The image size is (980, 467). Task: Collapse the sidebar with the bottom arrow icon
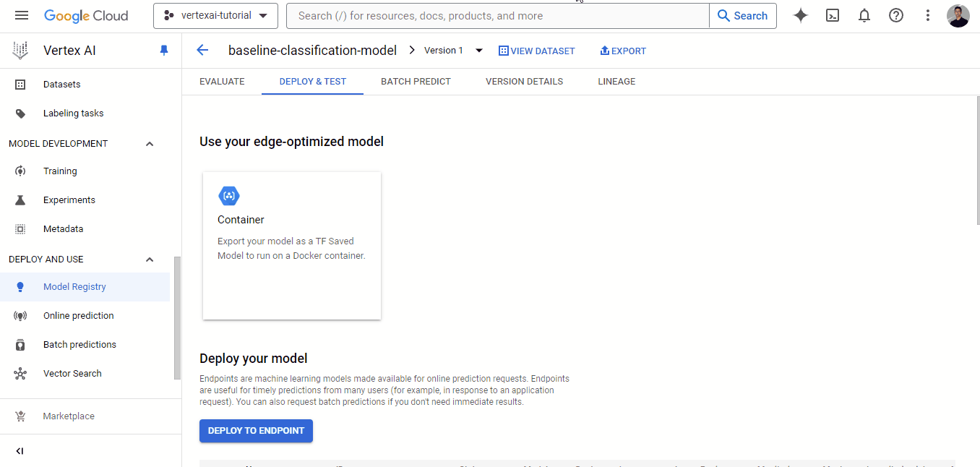click(20, 451)
